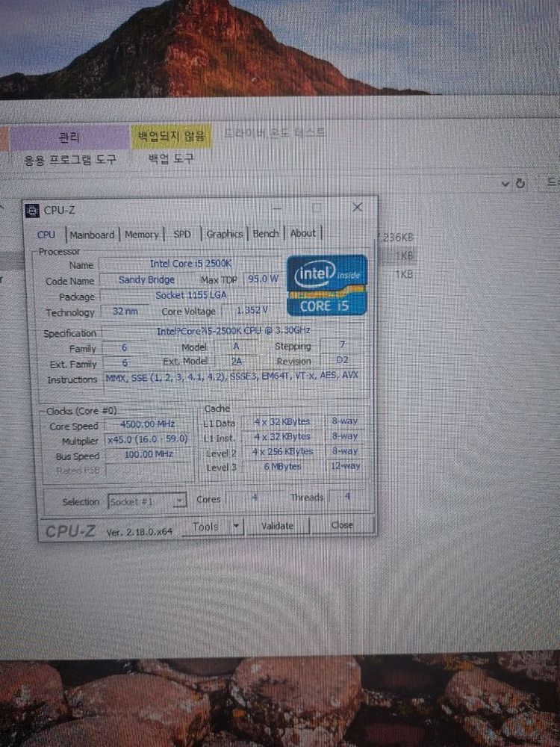
Task: Click the Package value Socket 1155 LGA
Action: [190, 295]
